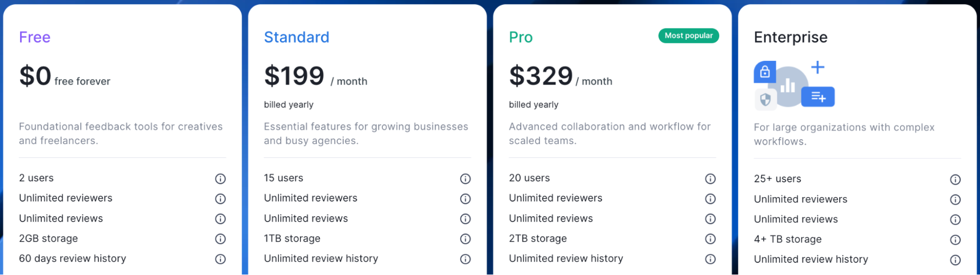The image size is (980, 275).
Task: Click the Enterprise plan illustration graphic
Action: 794,85
